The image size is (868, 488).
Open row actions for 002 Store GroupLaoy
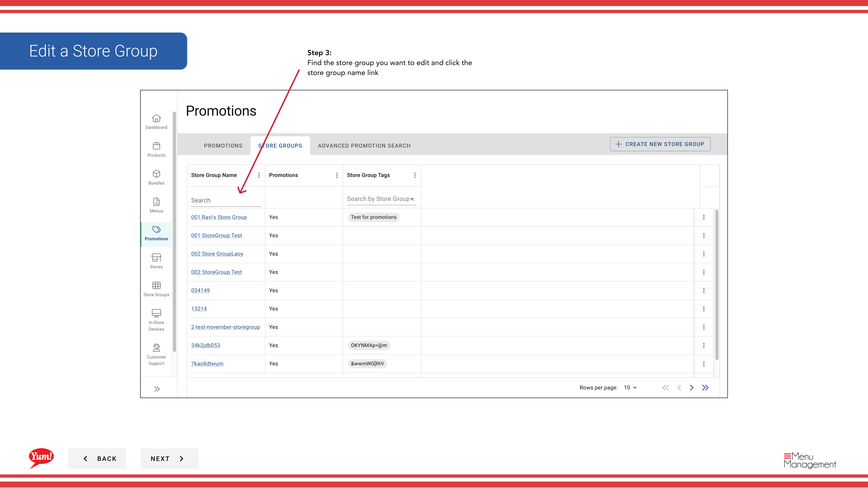tap(703, 254)
